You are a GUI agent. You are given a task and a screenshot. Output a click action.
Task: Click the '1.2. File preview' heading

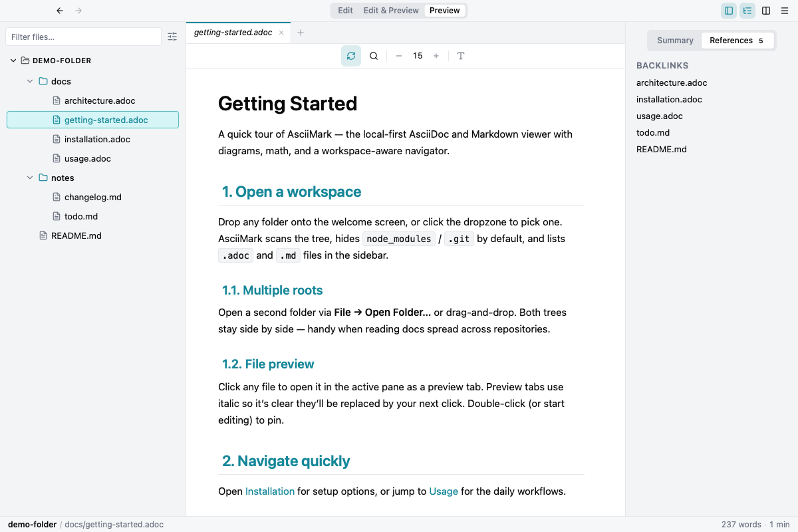point(268,364)
